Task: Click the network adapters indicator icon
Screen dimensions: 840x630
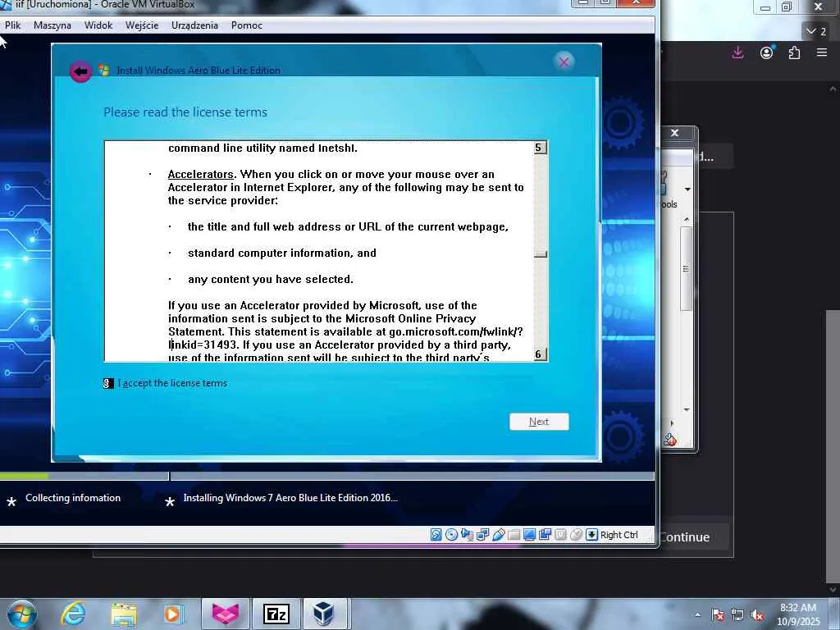Action: 482,534
